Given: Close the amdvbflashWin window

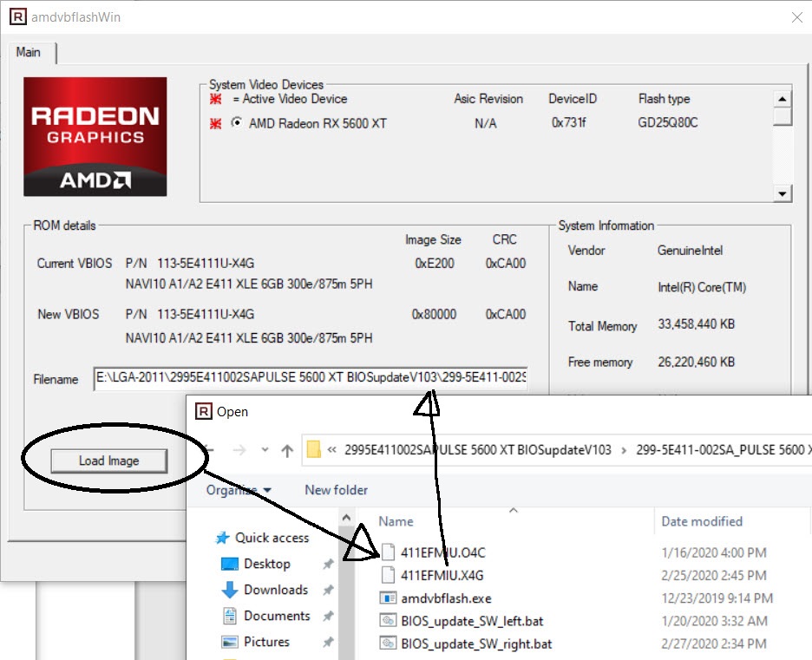Looking at the screenshot, I should tap(797, 17).
